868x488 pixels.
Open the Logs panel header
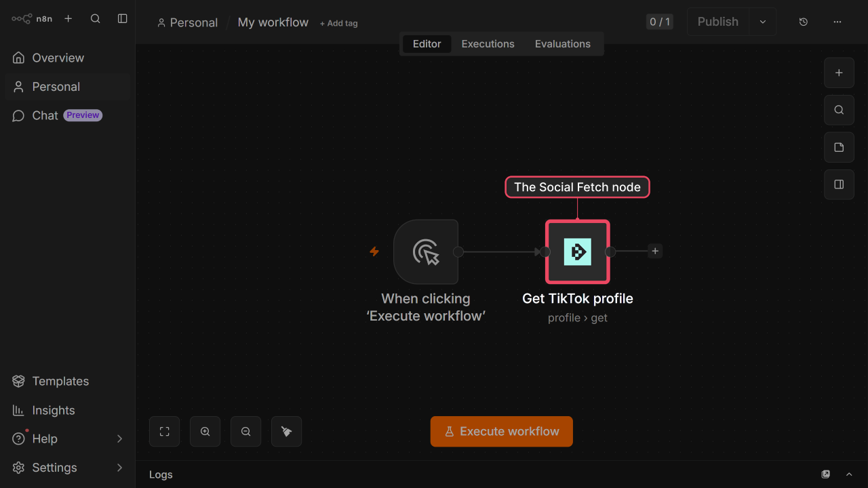[161, 474]
